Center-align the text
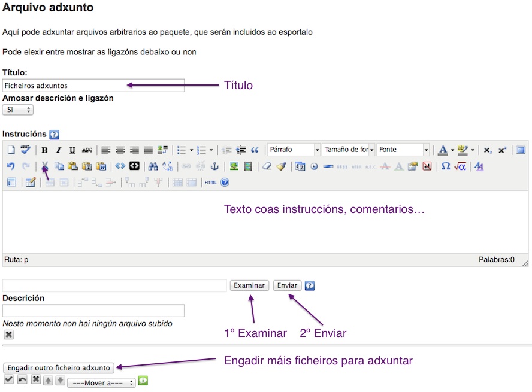 click(x=120, y=150)
